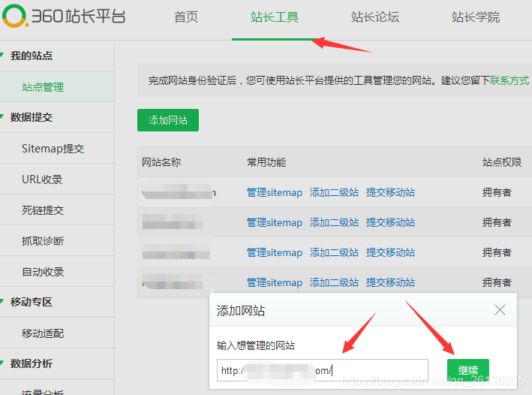Click 拥有者 in the fourth site row
Image resolution: width=532 pixels, height=395 pixels.
(x=497, y=282)
